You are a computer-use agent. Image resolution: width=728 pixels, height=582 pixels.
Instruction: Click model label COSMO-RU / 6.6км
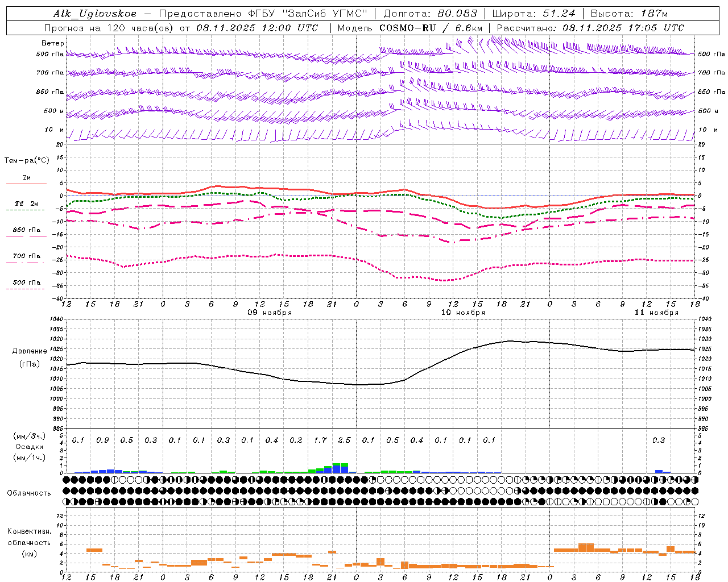click(x=431, y=28)
